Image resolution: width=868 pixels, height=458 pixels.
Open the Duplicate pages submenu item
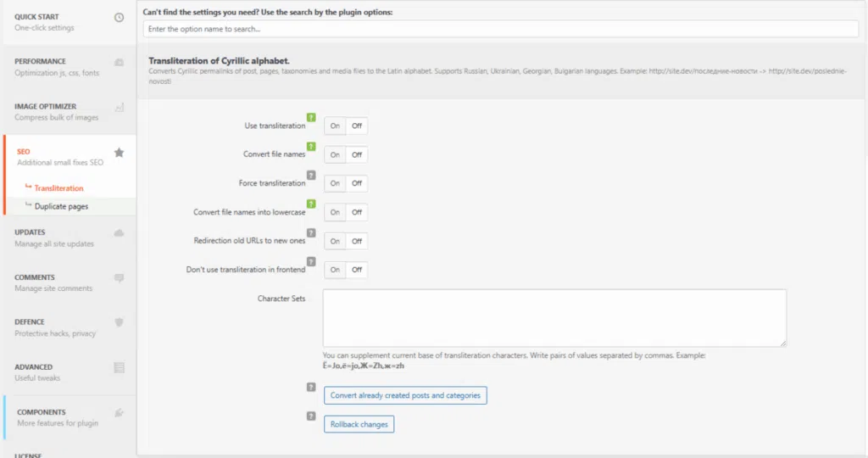pyautogui.click(x=61, y=206)
